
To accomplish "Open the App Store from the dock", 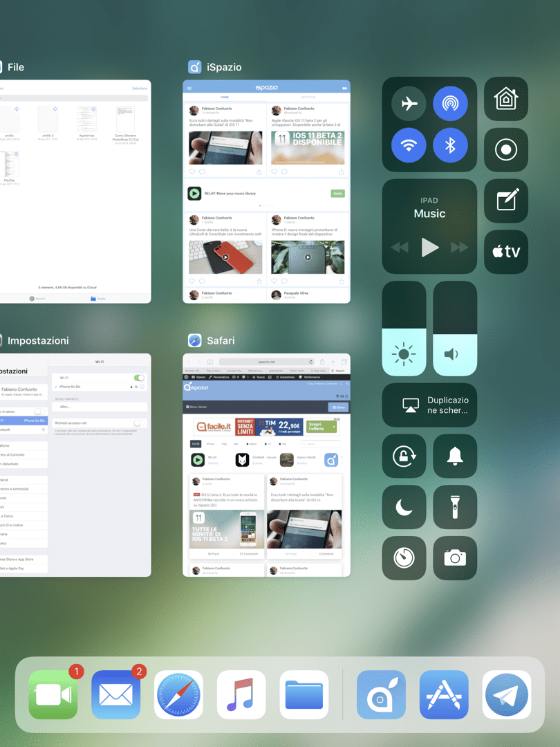I will click(x=444, y=694).
